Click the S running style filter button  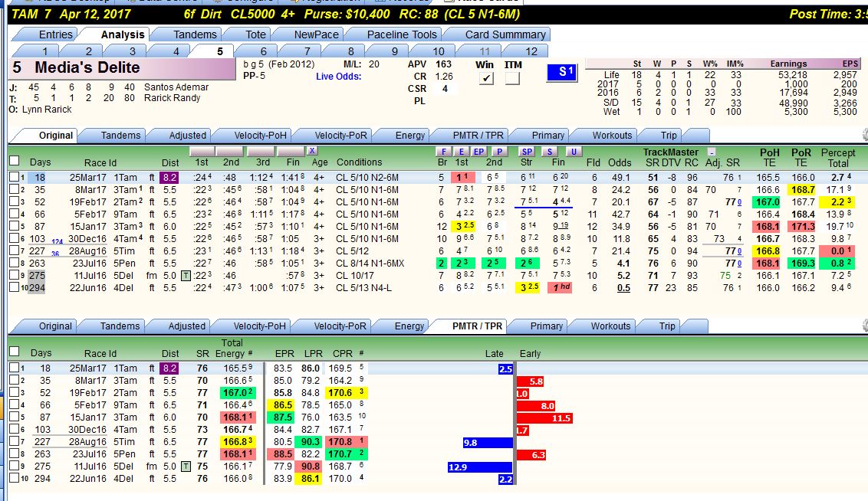[549, 152]
